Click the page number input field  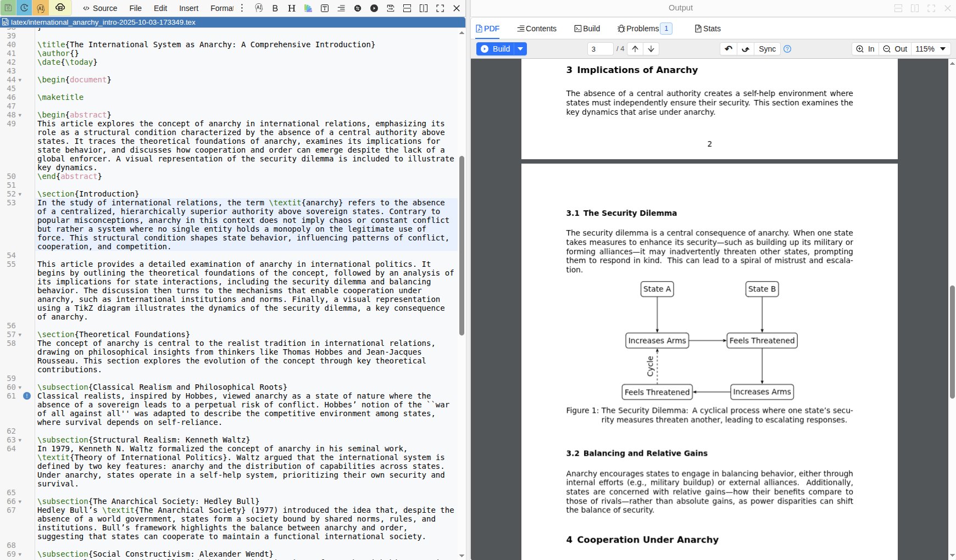(x=601, y=49)
